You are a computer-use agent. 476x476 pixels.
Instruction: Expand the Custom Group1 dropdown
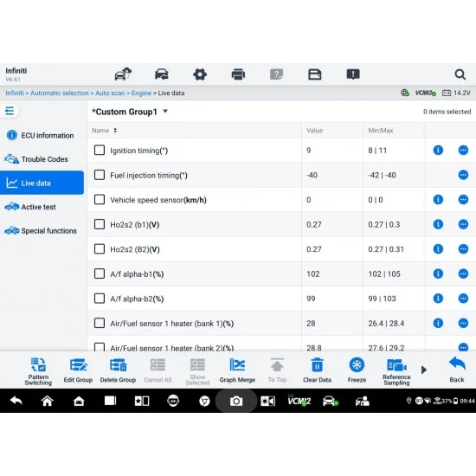(165, 111)
